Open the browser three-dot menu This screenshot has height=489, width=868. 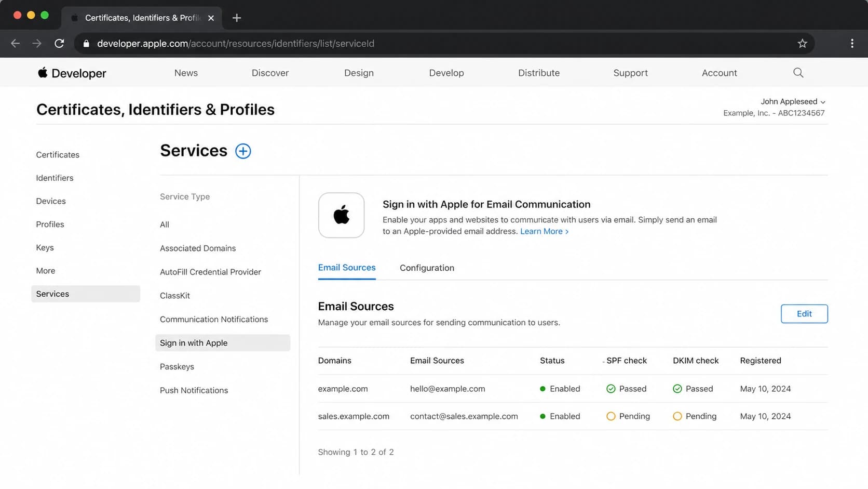[852, 44]
